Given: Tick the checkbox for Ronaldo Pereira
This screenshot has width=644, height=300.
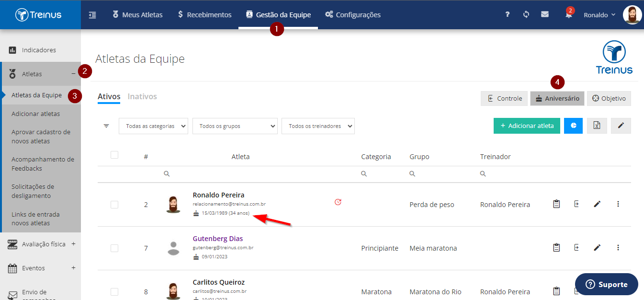Looking at the screenshot, I should click(114, 205).
